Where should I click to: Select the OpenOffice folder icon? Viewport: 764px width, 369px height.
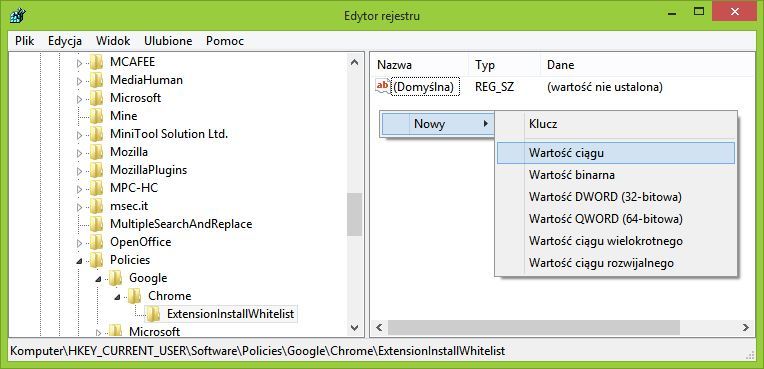(x=96, y=242)
